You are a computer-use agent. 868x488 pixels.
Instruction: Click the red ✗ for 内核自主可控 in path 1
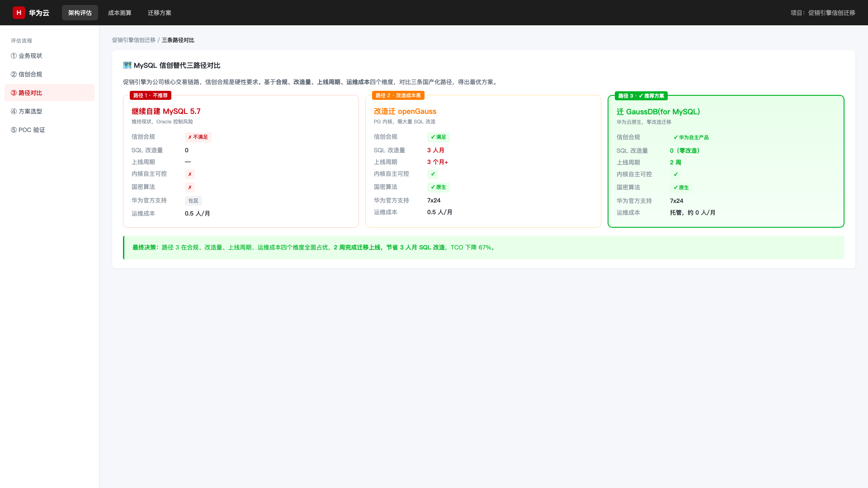click(x=190, y=174)
